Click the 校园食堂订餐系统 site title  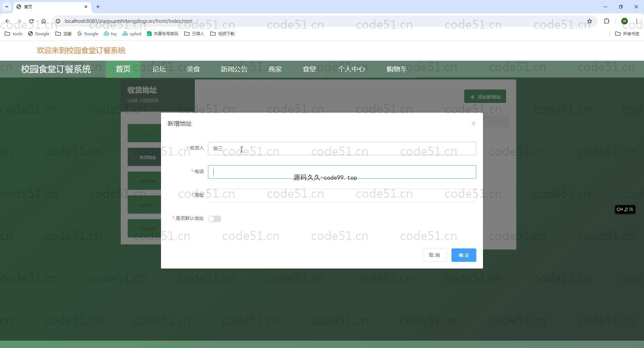(56, 69)
